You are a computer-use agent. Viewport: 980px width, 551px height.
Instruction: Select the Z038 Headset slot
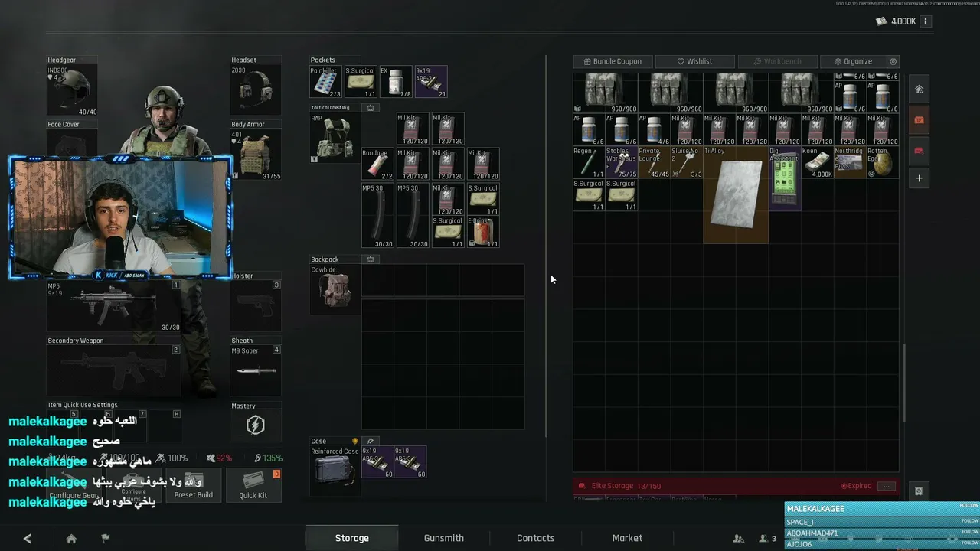tap(256, 90)
